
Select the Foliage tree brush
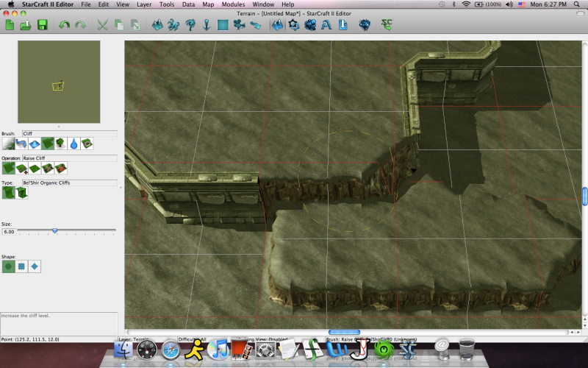pos(61,144)
